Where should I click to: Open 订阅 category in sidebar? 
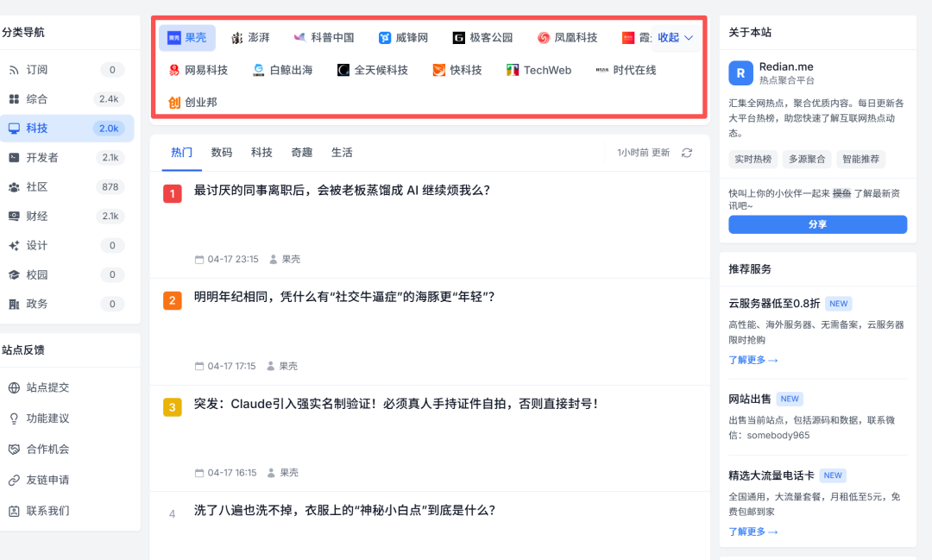click(67, 70)
